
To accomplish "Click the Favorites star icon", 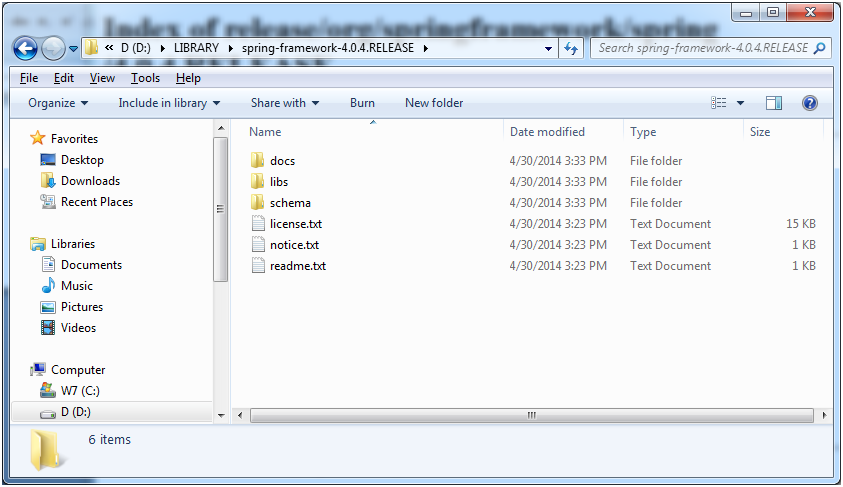I will (38, 138).
